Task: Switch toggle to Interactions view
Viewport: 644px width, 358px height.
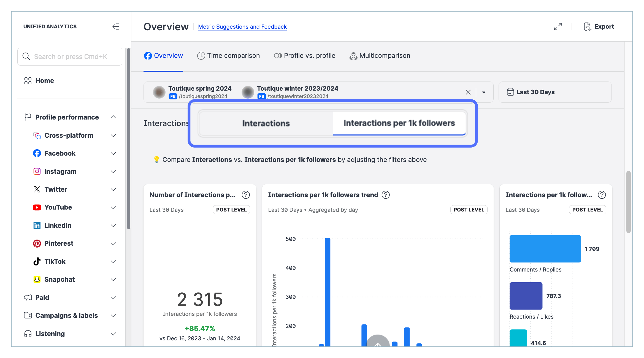Action: [266, 123]
